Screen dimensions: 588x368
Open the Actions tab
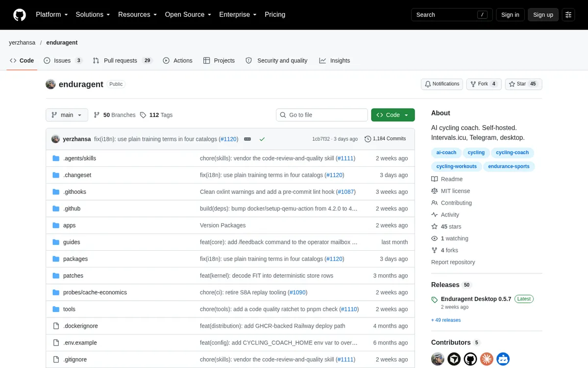point(177,60)
